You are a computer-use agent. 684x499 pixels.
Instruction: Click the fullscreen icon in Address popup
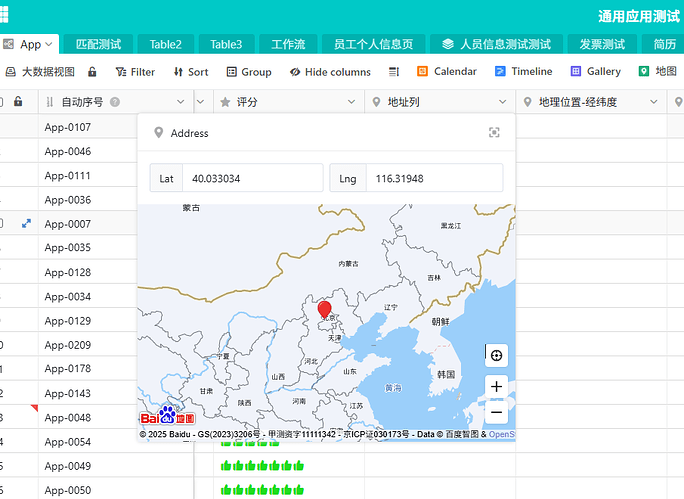pyautogui.click(x=494, y=133)
